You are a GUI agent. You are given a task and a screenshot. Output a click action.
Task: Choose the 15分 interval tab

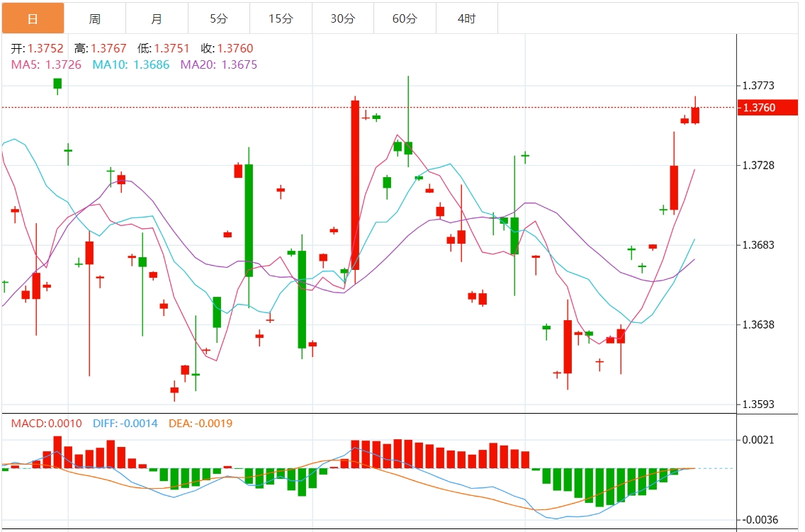(x=281, y=18)
